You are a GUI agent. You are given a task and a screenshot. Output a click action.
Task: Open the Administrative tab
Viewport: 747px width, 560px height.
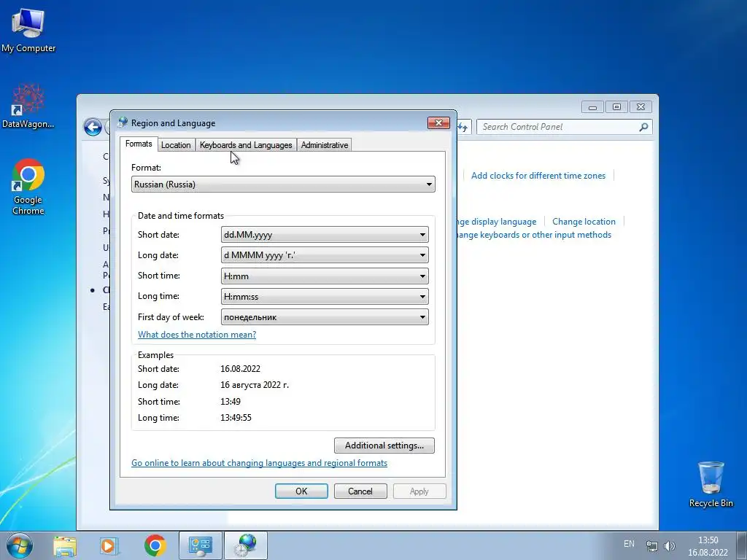point(325,145)
